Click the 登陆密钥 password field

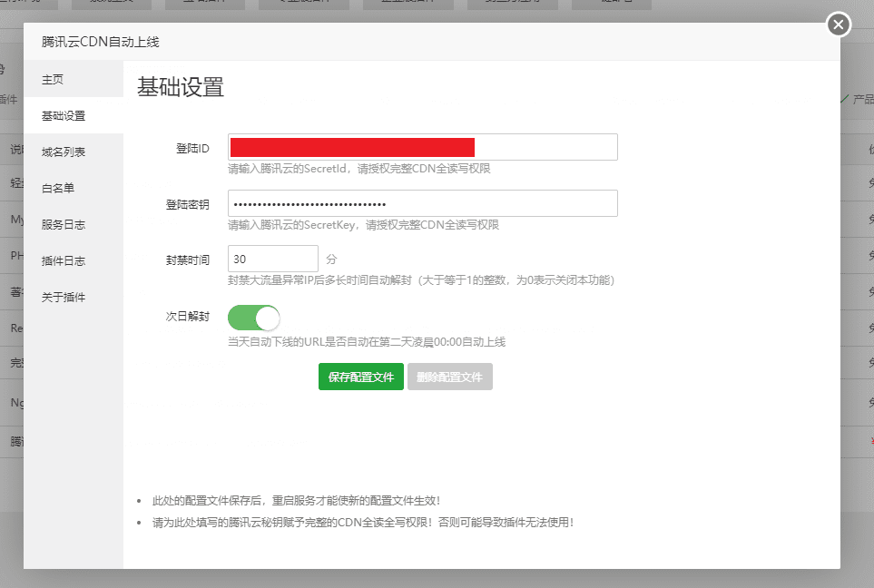point(423,203)
